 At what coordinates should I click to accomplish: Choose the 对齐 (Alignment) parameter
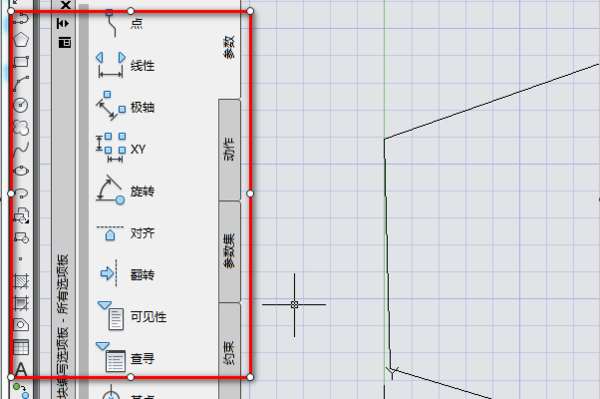(x=126, y=233)
